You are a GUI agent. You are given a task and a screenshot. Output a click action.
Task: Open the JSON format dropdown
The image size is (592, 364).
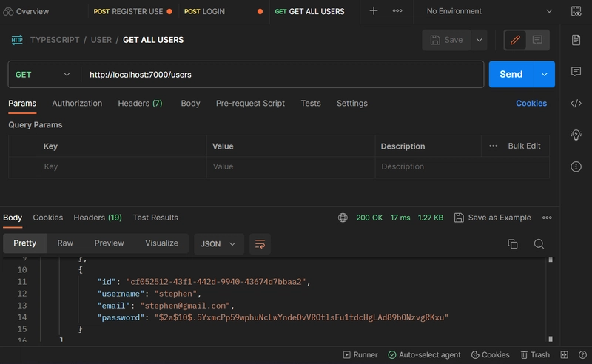point(218,244)
